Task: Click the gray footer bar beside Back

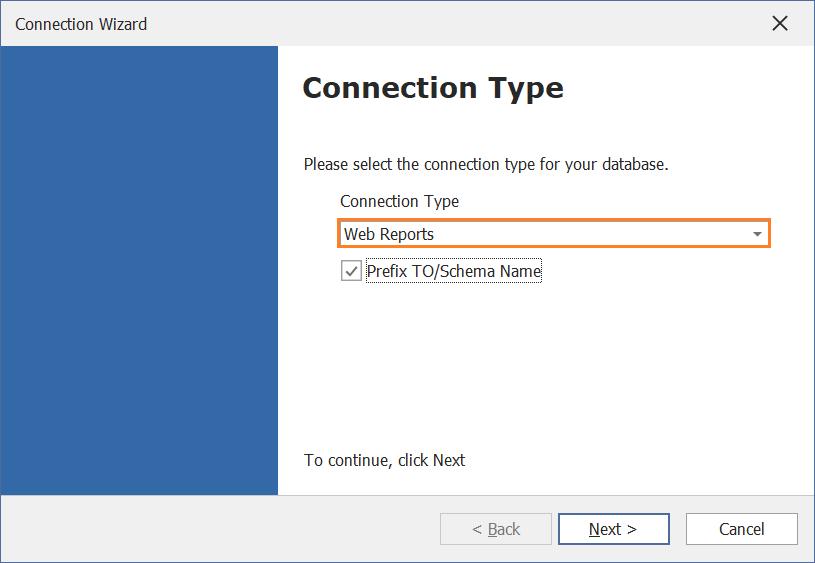Action: [x=218, y=529]
